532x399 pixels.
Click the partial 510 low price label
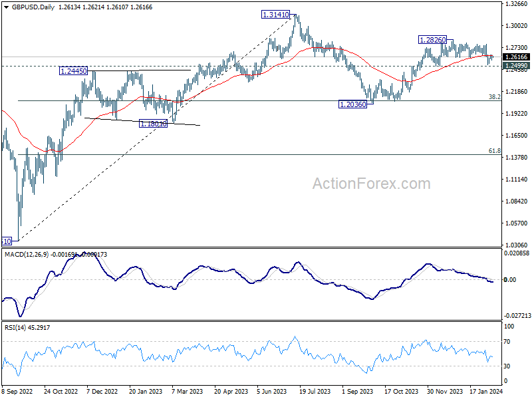(7, 241)
